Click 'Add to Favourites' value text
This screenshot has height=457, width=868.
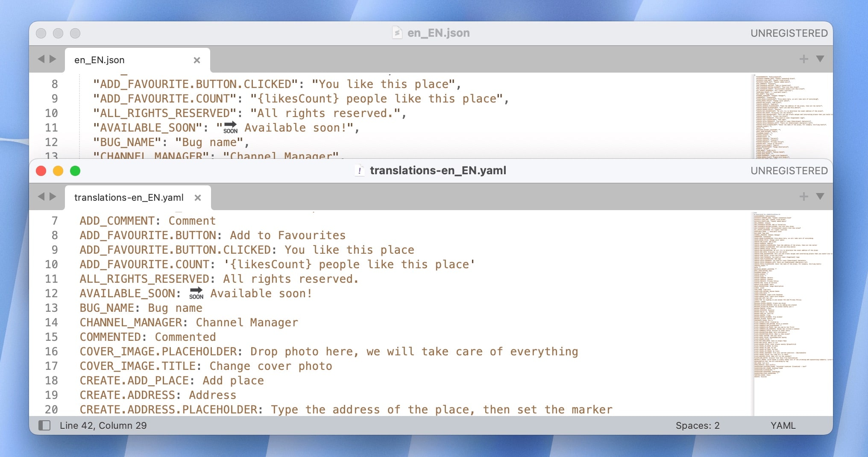(288, 235)
